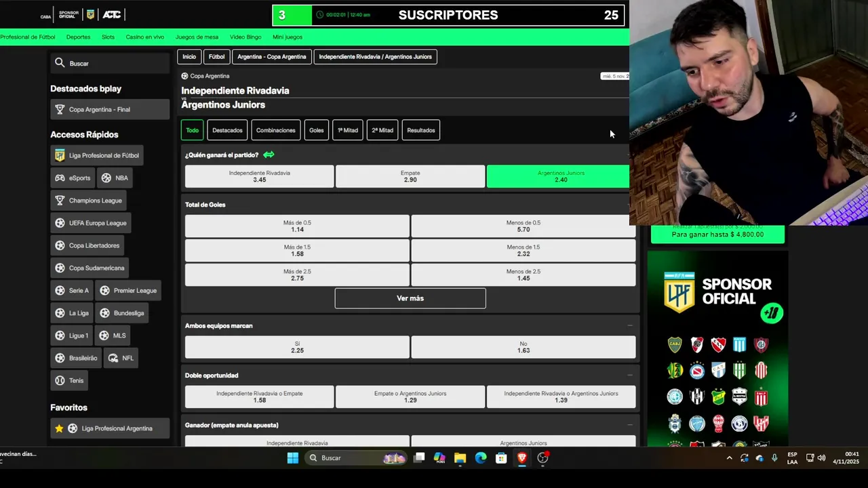Open the Deportes menu
868x488 pixels.
(x=78, y=37)
